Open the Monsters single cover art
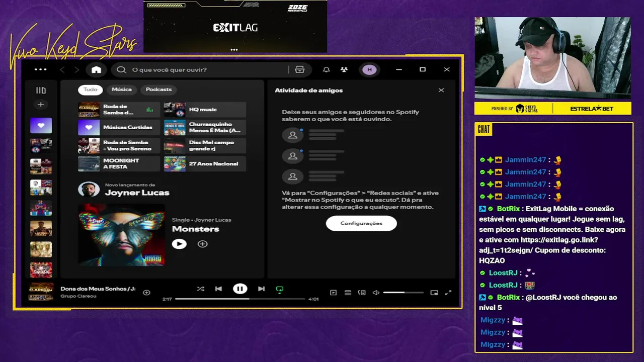This screenshot has width=644, height=362. pos(121,234)
